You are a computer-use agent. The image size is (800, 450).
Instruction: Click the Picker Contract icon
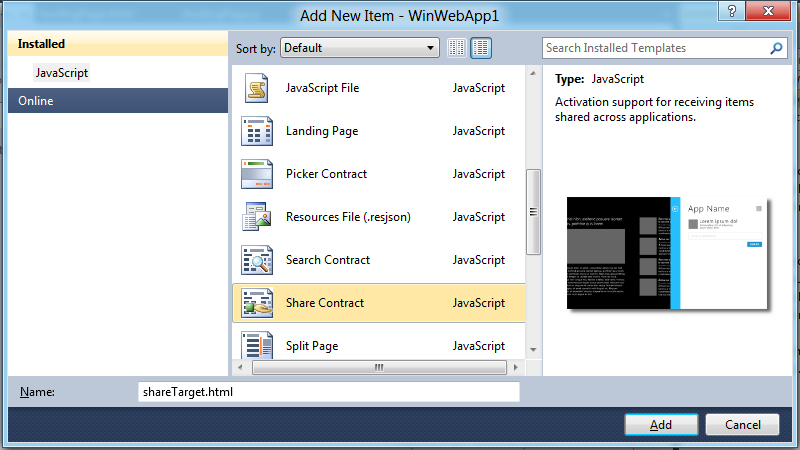pos(257,175)
